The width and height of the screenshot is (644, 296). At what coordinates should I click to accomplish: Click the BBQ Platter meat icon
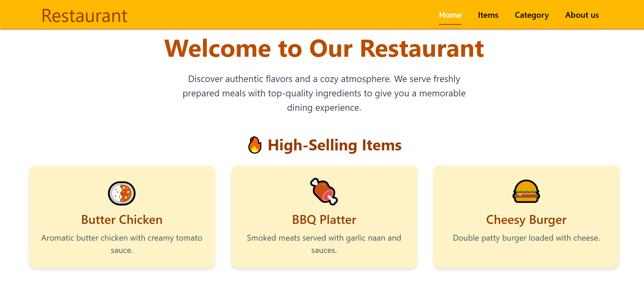324,191
